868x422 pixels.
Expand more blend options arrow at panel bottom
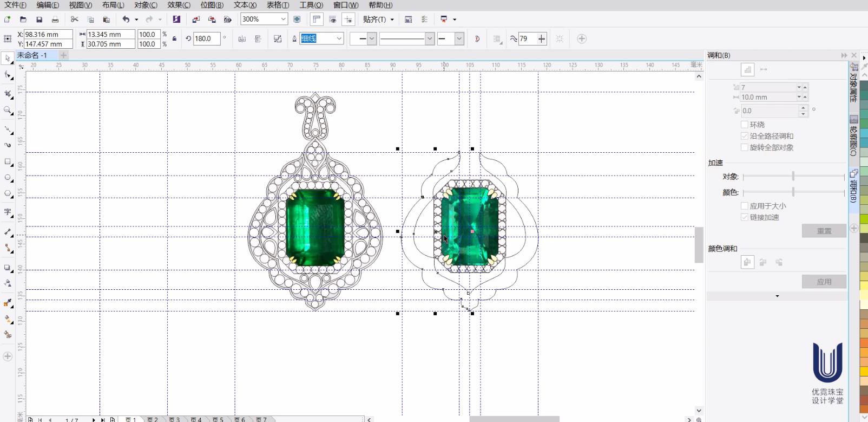point(777,296)
